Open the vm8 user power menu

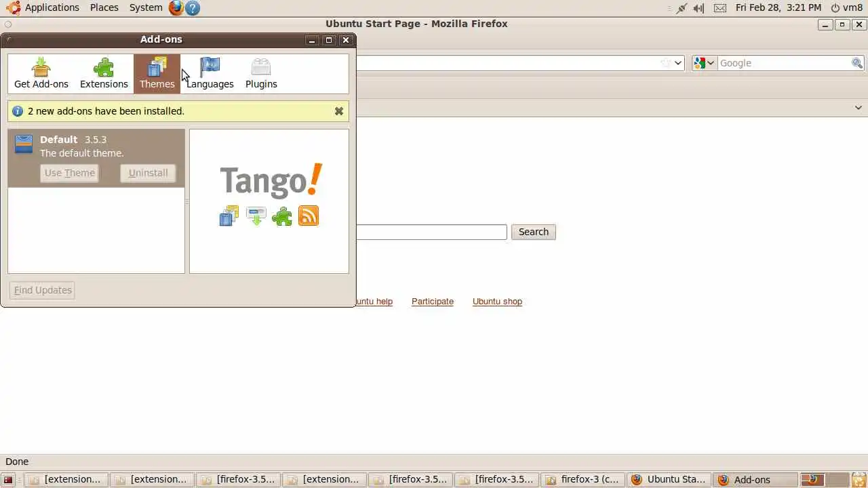coord(846,7)
